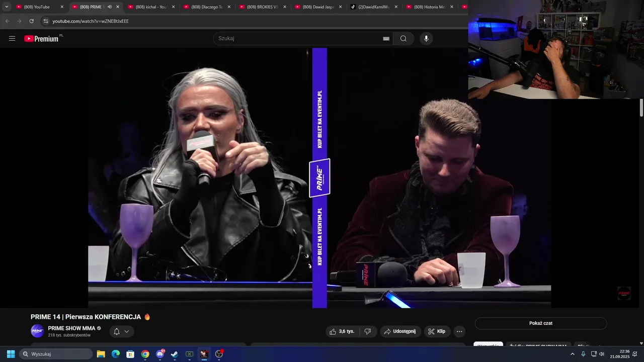This screenshot has width=644, height=362.
Task: Open the Windows Start menu
Action: point(11,354)
